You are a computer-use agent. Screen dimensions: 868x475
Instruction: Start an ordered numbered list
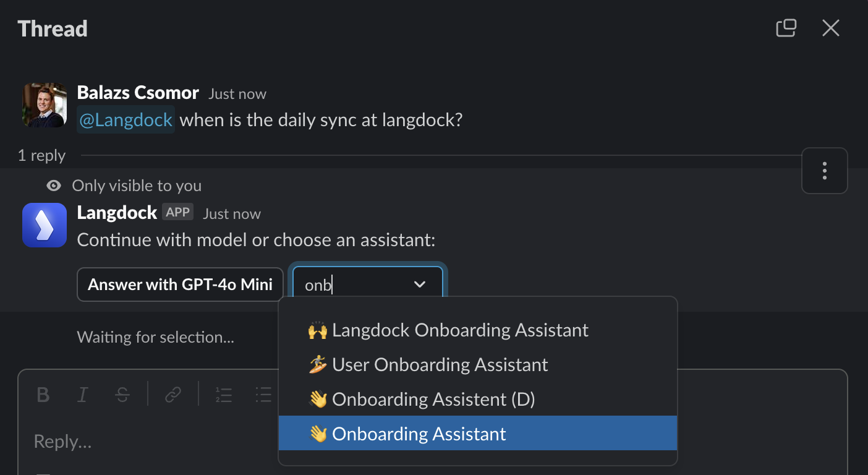pos(223,395)
